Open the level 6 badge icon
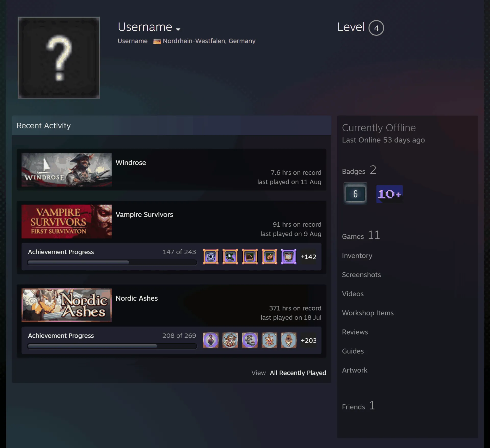The image size is (490, 448). pos(355,194)
